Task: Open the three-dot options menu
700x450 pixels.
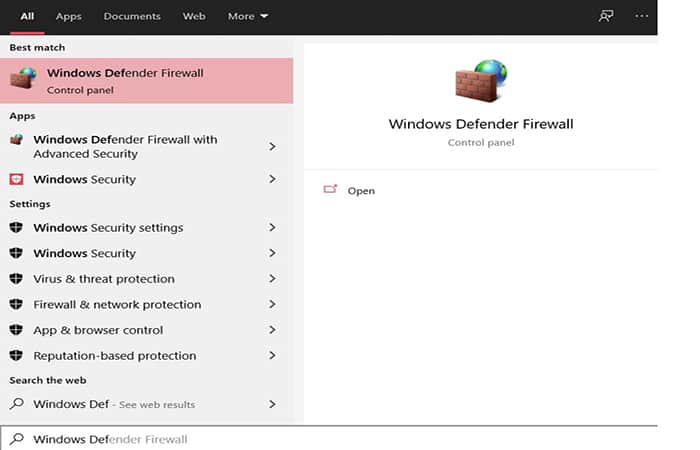Action: [642, 16]
